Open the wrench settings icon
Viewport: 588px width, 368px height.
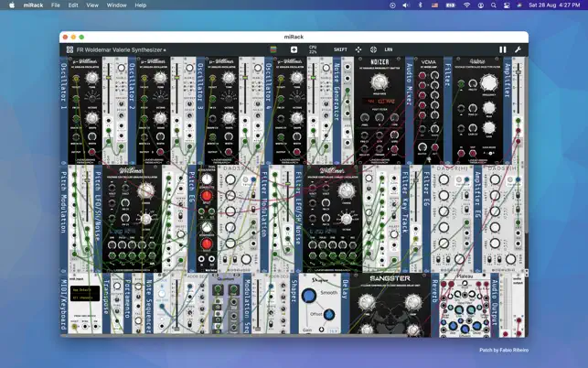[x=518, y=49]
